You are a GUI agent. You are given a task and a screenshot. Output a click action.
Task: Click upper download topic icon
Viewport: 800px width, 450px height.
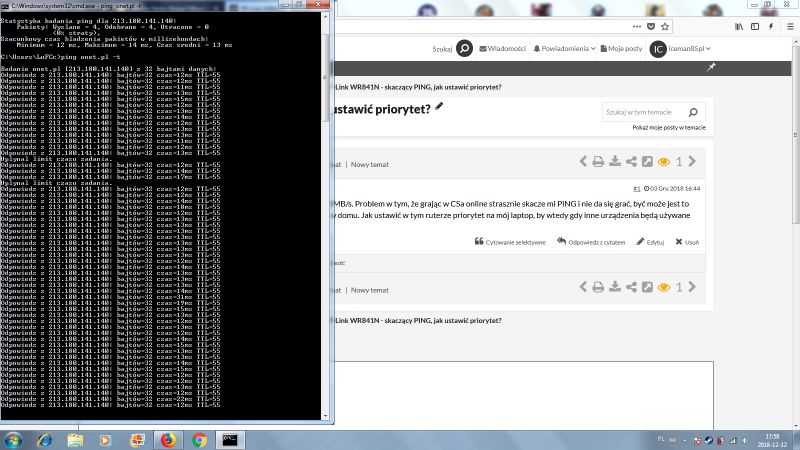coord(615,161)
